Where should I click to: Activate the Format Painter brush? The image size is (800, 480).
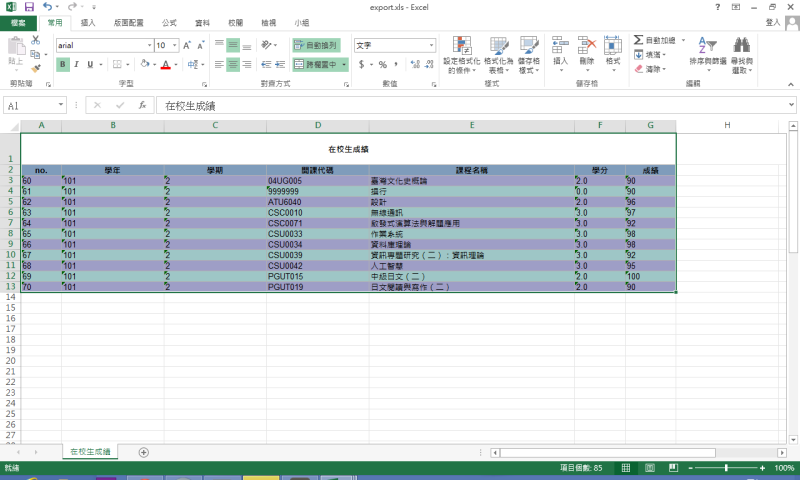(35, 68)
